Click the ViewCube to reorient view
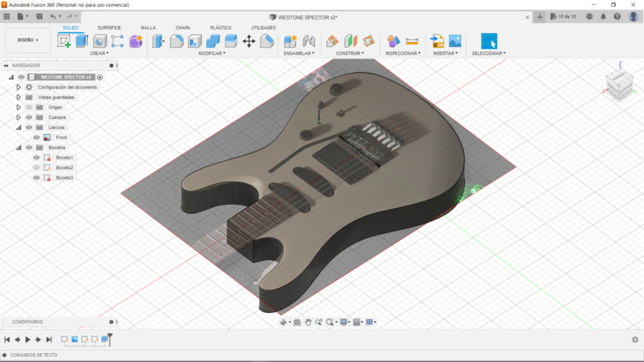644x362 pixels. pos(619,84)
